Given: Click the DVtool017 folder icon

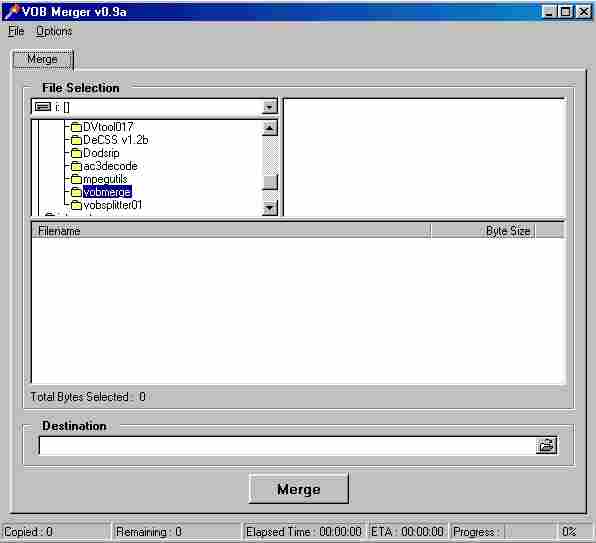Looking at the screenshot, I should pos(76,127).
